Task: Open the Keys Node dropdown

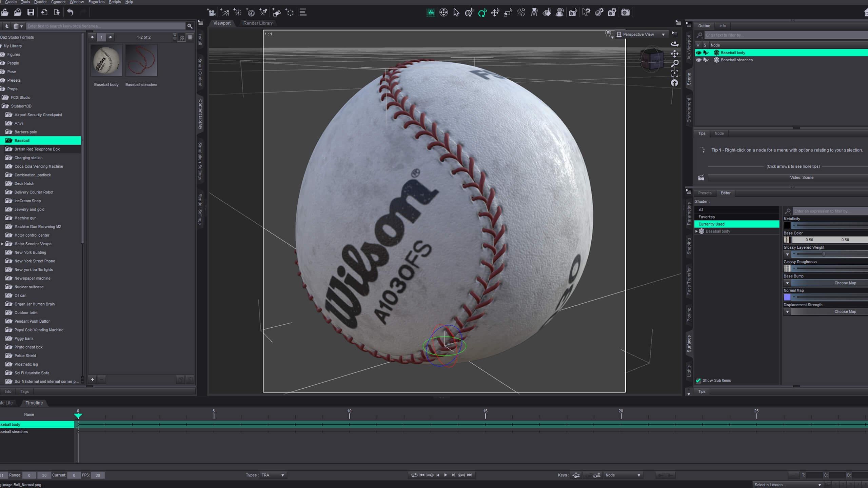Action: pos(623,475)
